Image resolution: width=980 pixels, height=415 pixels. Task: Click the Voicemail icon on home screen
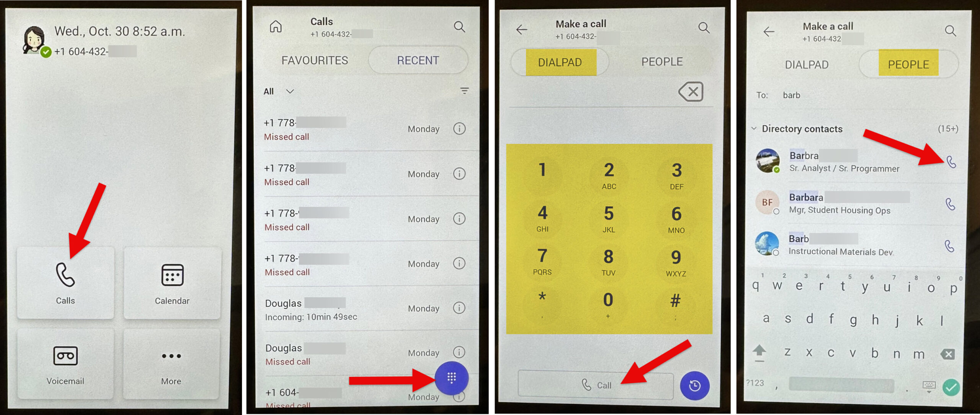[x=62, y=359]
